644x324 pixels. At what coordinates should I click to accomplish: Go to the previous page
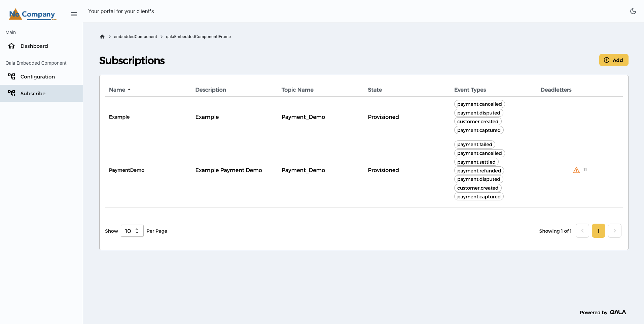[582, 231]
